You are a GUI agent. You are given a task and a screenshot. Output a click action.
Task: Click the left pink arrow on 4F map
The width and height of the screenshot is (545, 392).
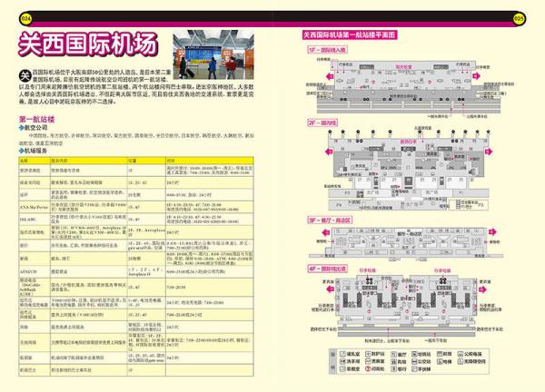pyautogui.click(x=330, y=289)
